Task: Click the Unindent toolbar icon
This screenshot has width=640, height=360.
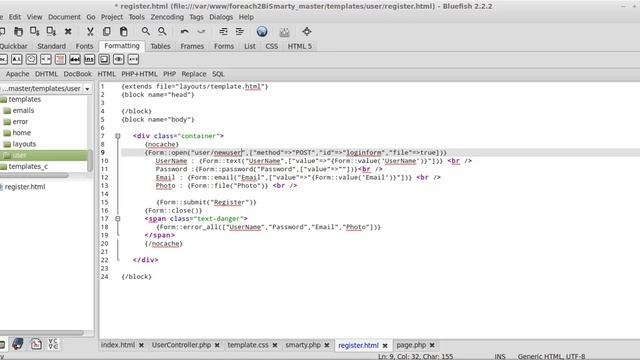Action: tap(223, 31)
